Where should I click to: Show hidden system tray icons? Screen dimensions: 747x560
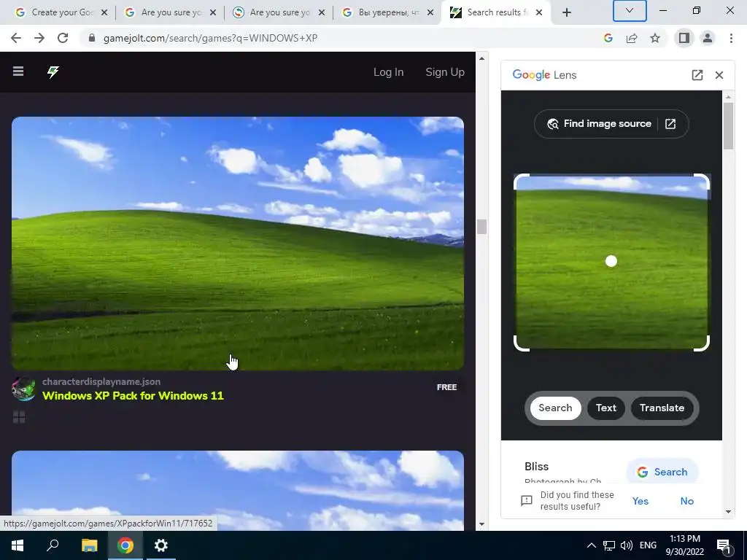[591, 545]
